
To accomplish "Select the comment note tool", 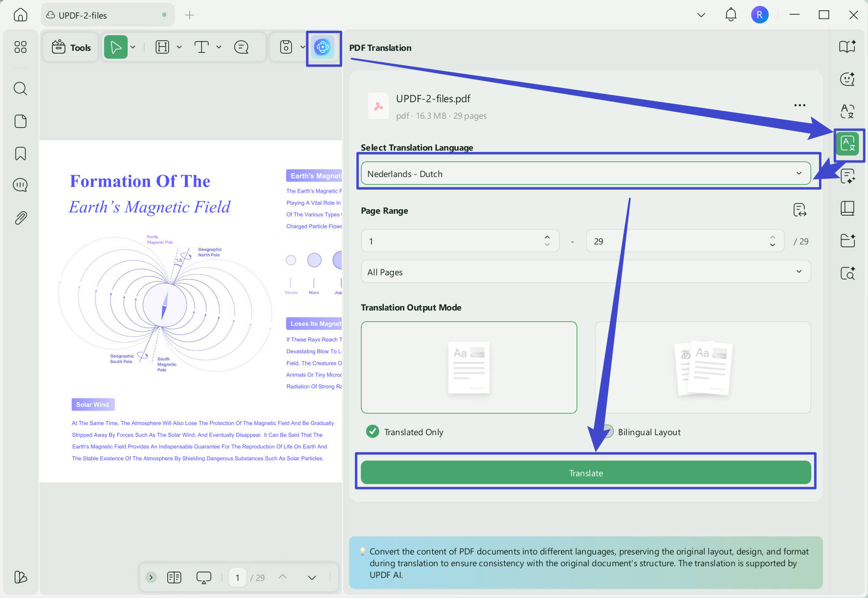I will click(x=241, y=47).
